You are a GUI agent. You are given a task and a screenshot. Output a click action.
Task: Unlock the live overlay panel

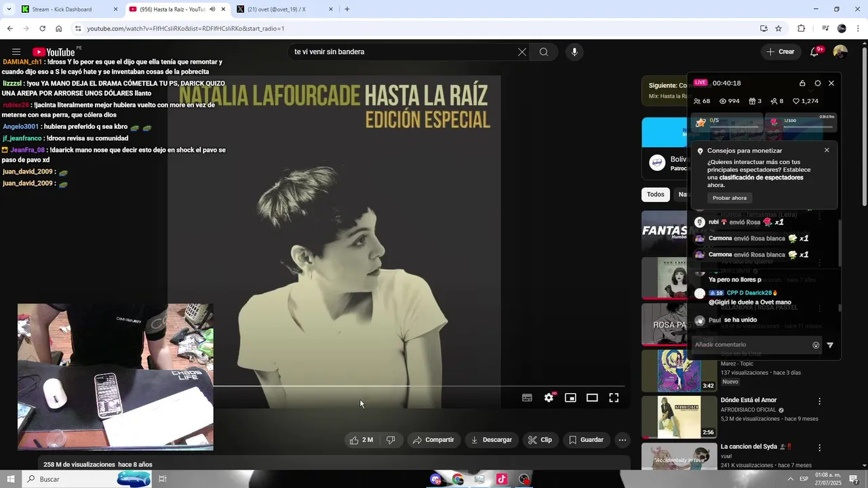802,83
